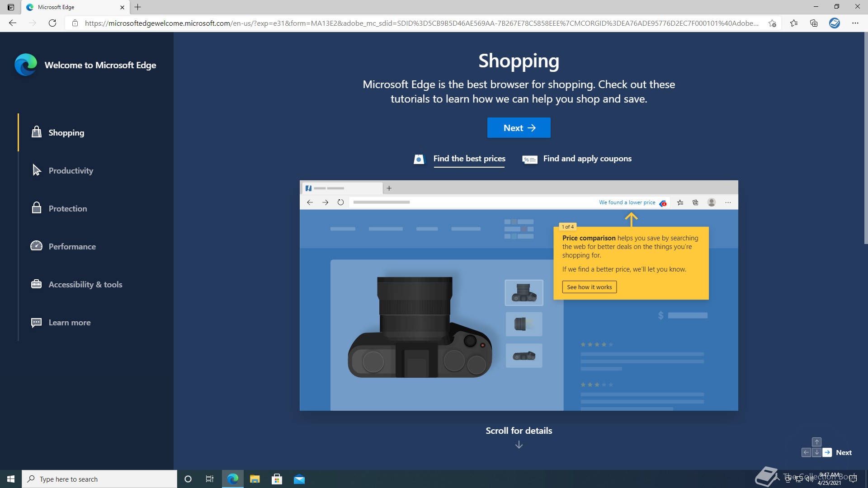Select Performance in the sidebar
Screen dimensions: 868x488
pyautogui.click(x=72, y=246)
